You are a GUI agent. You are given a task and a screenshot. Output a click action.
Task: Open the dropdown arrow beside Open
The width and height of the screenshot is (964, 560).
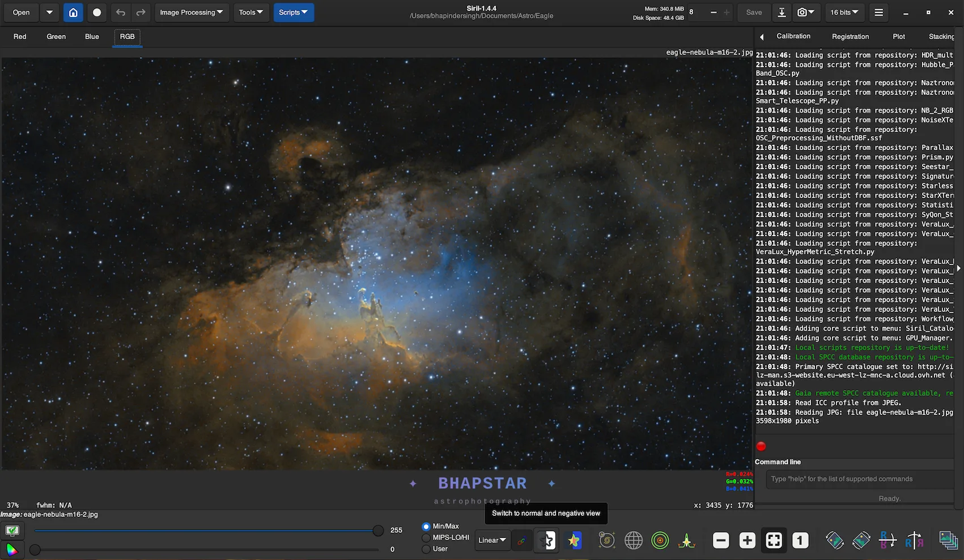point(49,12)
